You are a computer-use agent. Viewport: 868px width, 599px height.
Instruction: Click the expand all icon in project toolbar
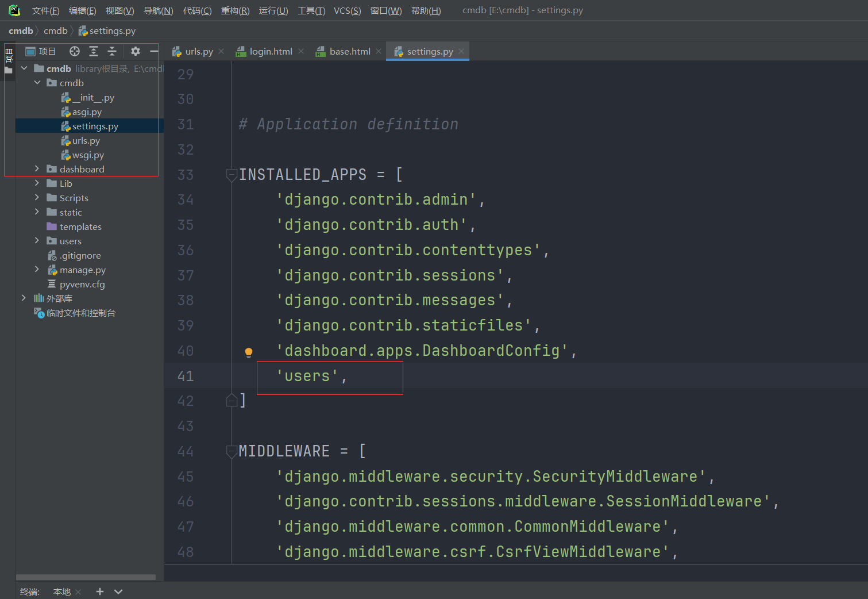(x=94, y=51)
